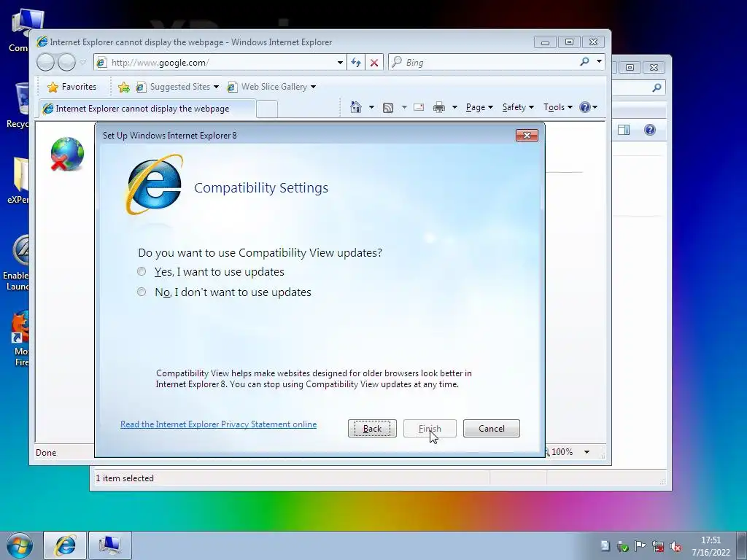Image resolution: width=747 pixels, height=560 pixels.
Task: Open the zoom level dropdown at 100%
Action: [587, 452]
